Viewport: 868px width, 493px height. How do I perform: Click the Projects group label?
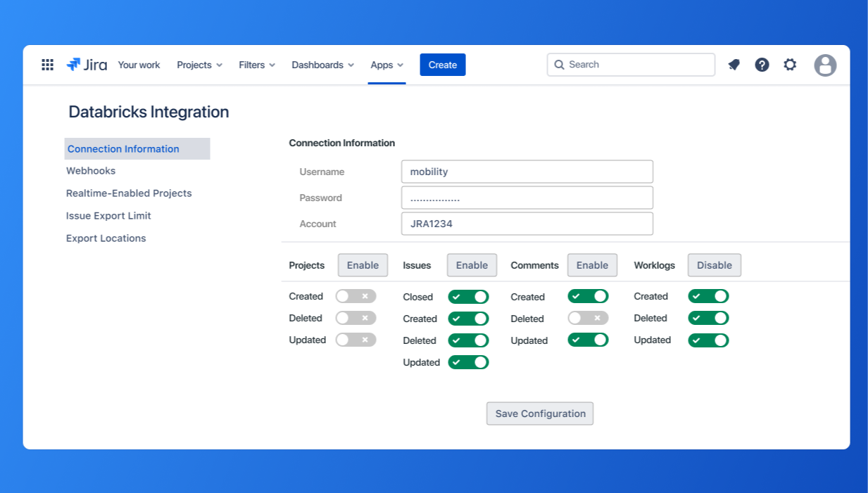point(307,265)
